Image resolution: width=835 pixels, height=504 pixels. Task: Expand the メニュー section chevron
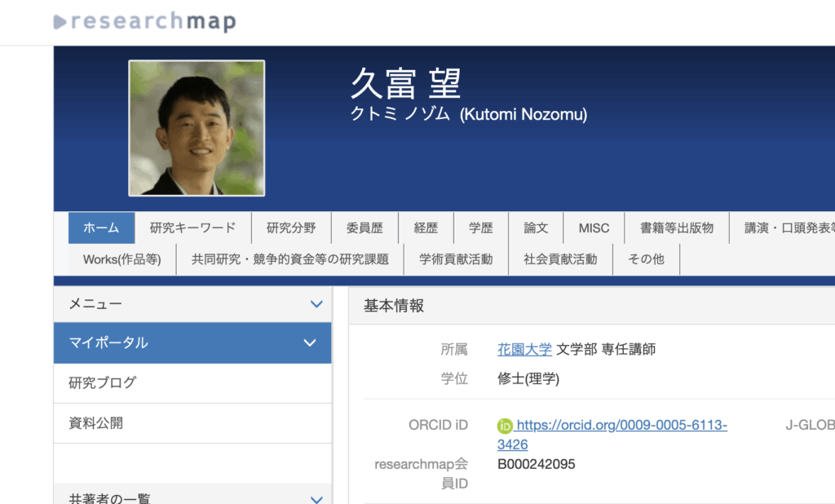[316, 304]
